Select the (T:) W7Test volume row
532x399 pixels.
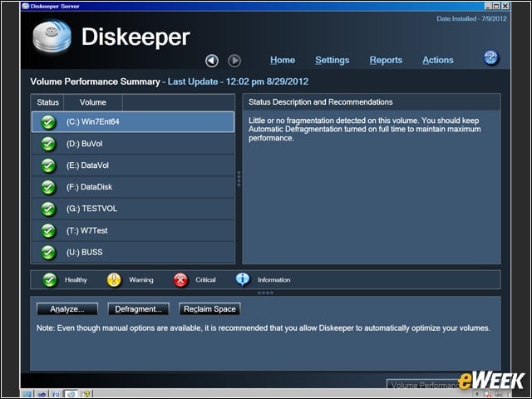coord(133,231)
